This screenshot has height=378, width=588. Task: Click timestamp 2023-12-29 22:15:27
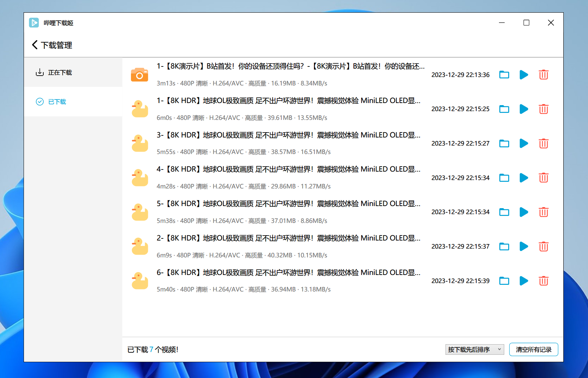(x=460, y=143)
